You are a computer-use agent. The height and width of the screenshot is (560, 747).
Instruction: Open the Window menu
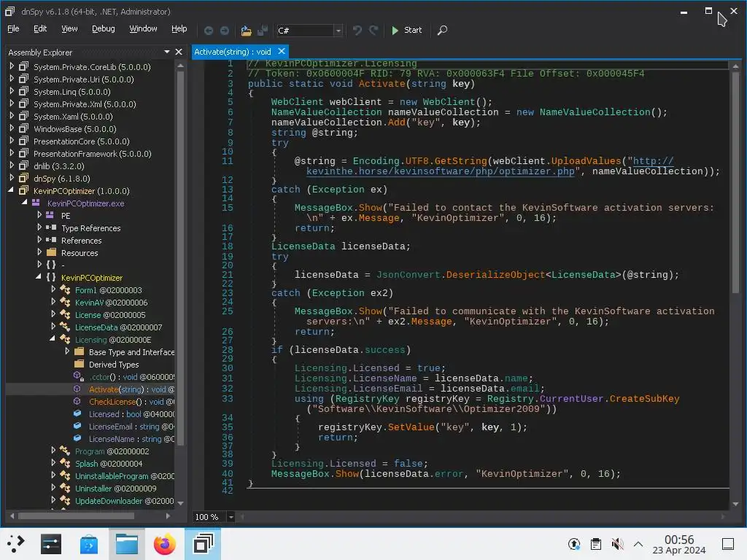143,28
